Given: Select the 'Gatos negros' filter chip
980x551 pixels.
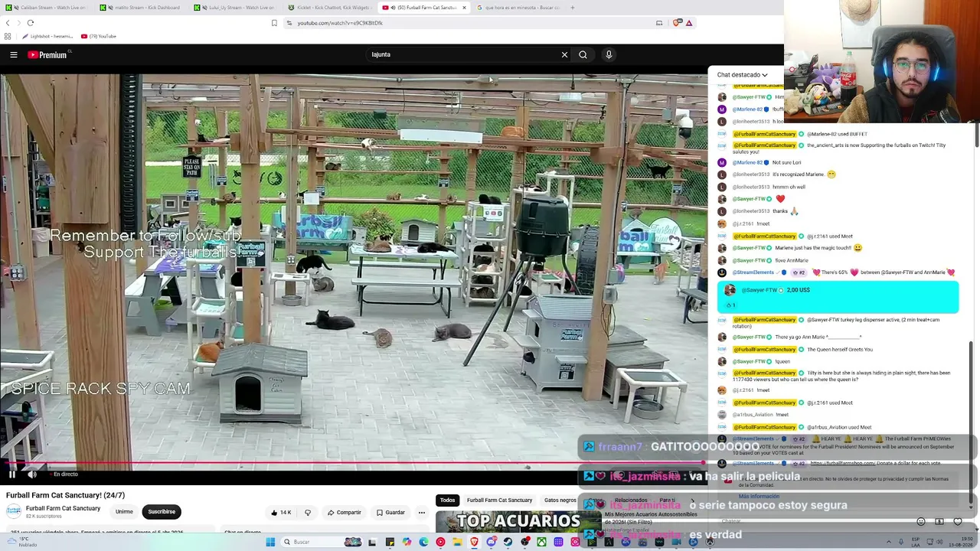Looking at the screenshot, I should tap(560, 500).
